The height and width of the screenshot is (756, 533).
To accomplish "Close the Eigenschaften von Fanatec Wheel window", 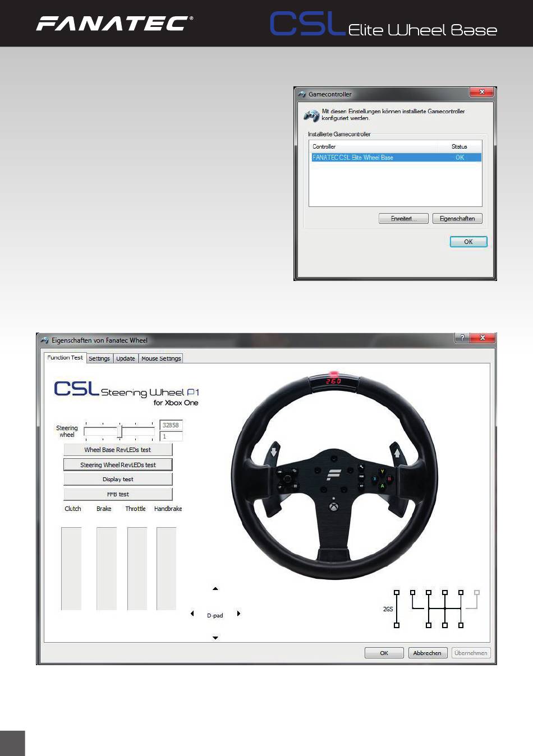I will pos(483,338).
